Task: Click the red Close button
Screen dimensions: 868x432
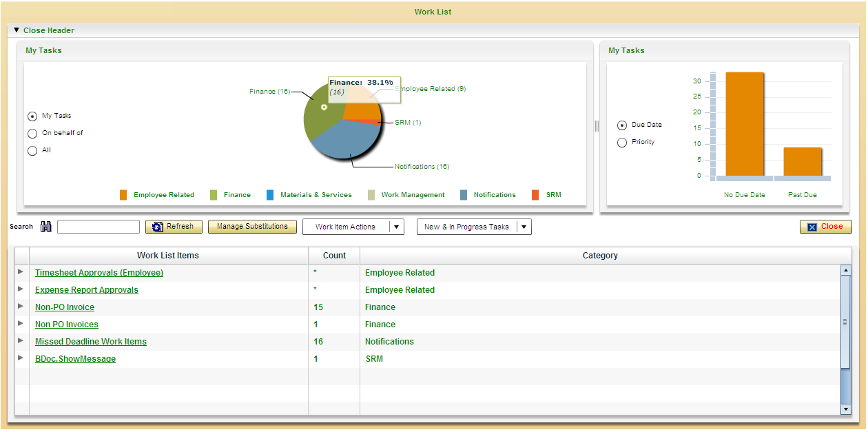Action: 825,227
